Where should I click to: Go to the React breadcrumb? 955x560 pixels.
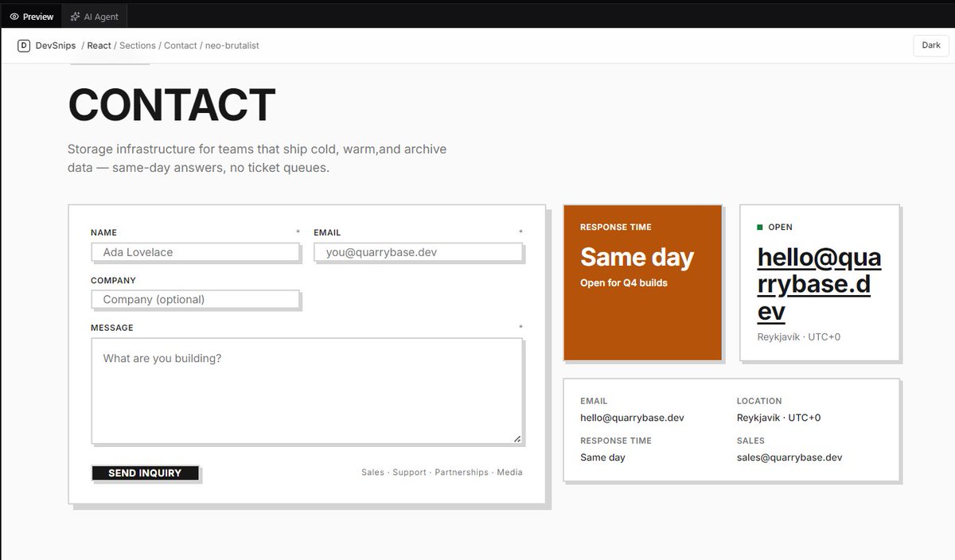[99, 45]
